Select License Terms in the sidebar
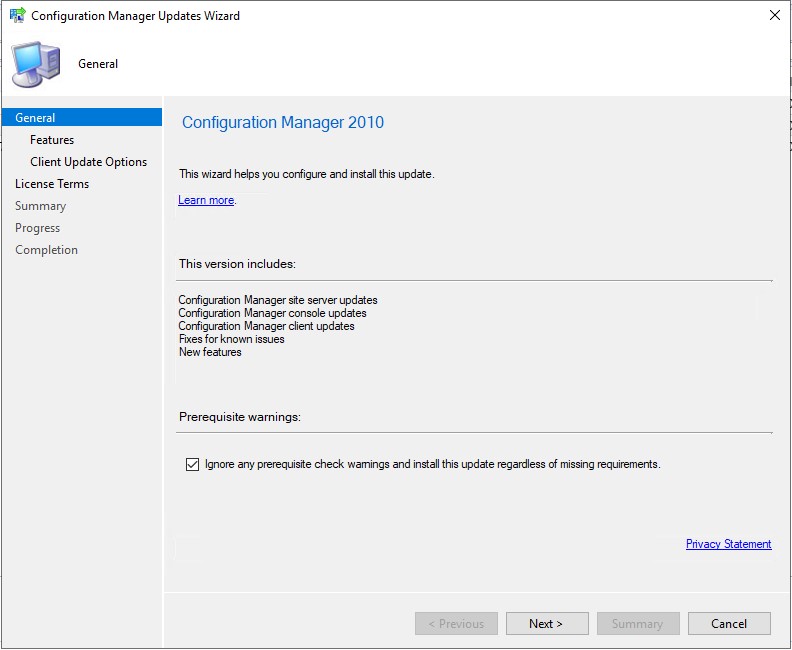This screenshot has height=650, width=792. pyautogui.click(x=52, y=184)
